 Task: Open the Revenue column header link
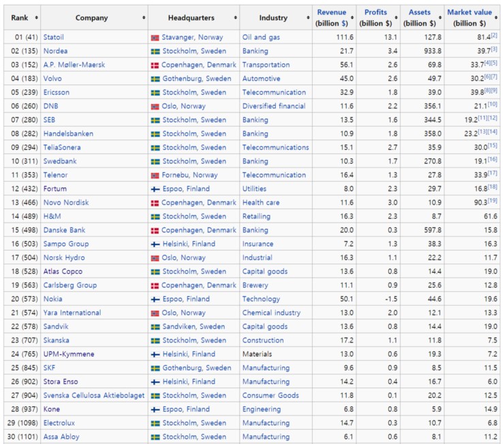click(332, 12)
